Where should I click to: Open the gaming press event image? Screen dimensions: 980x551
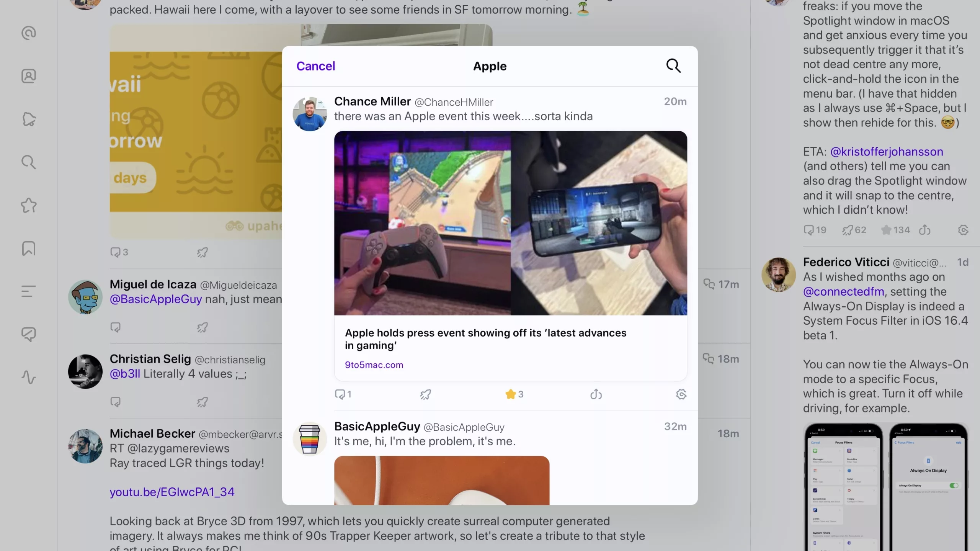(510, 223)
